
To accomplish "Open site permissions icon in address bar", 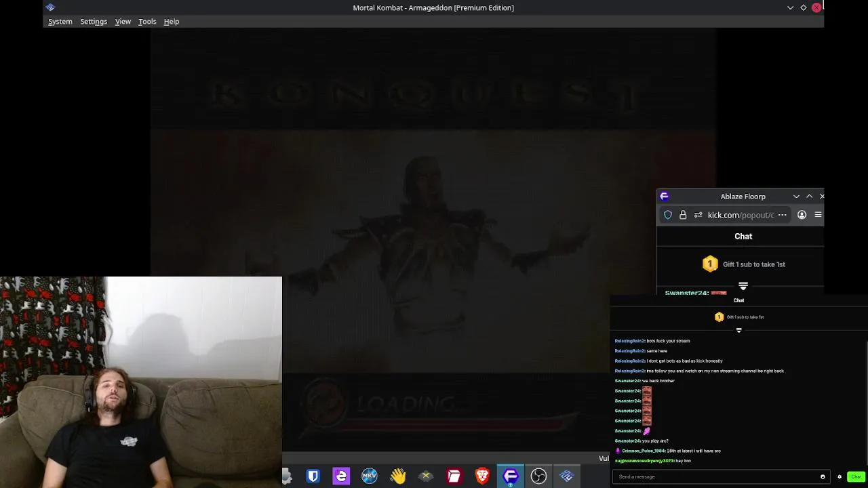I will click(698, 215).
